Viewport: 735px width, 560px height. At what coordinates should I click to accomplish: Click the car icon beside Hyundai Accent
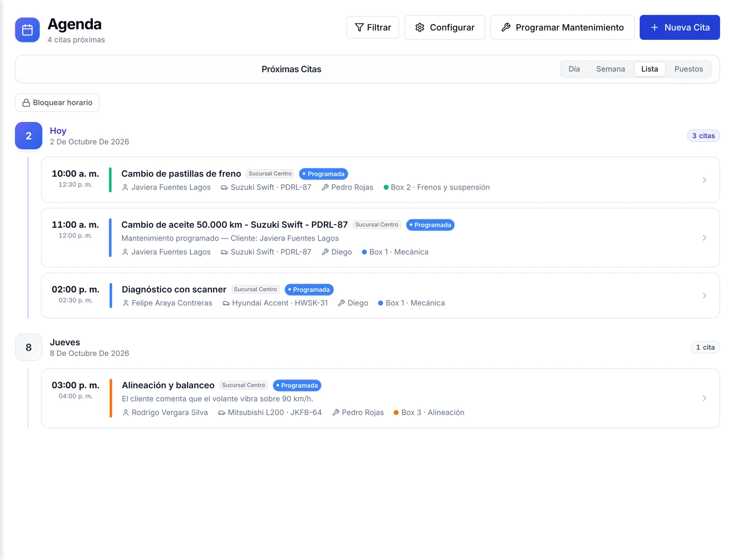point(226,303)
